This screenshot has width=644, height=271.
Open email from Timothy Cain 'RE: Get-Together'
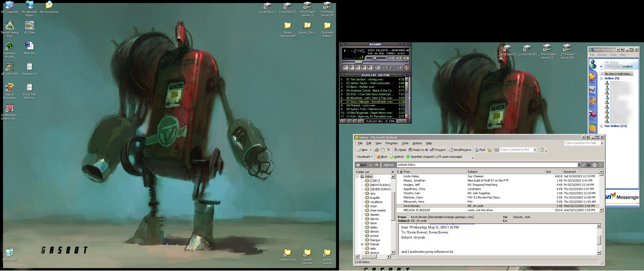tap(498, 193)
